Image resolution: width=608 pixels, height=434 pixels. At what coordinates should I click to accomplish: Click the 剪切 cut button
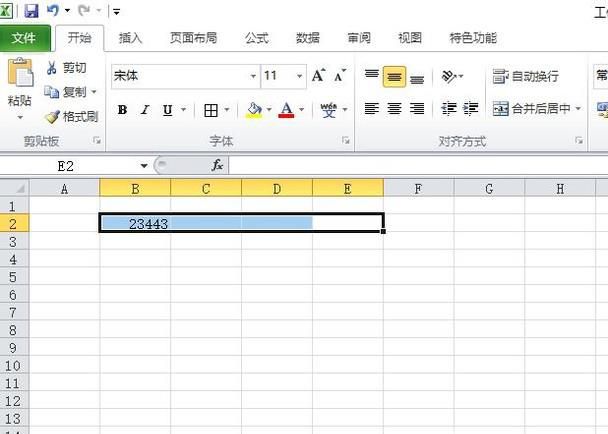click(x=66, y=68)
